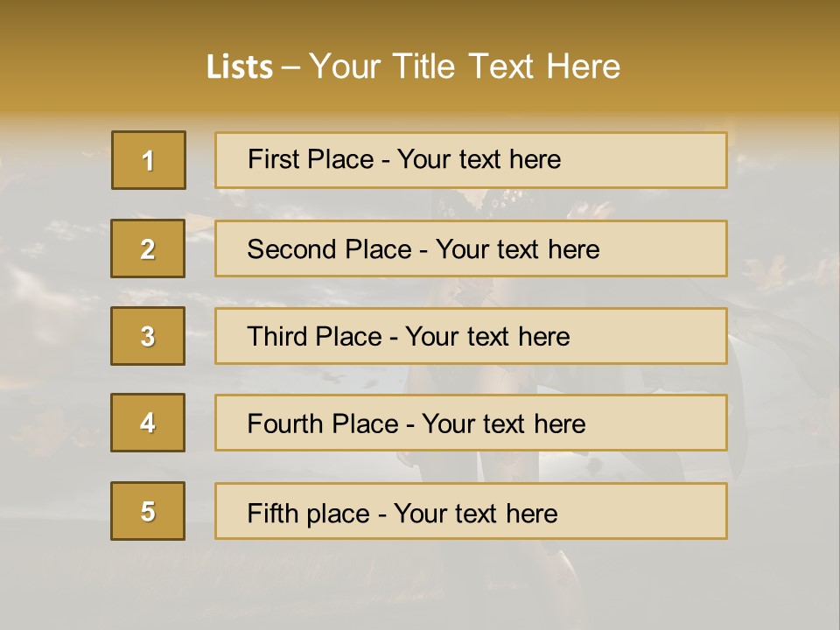Screen dimensions: 840x630
Task: Click the word First in the top bar
Action: tap(272, 159)
